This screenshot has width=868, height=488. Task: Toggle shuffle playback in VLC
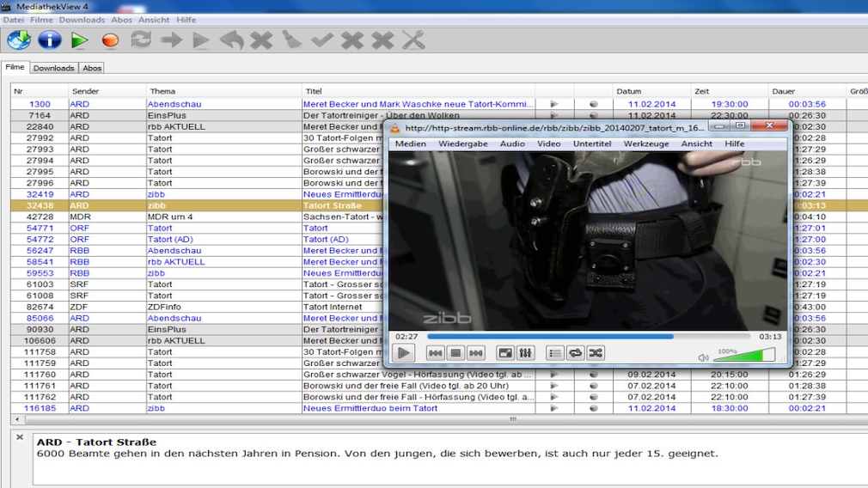(x=596, y=353)
